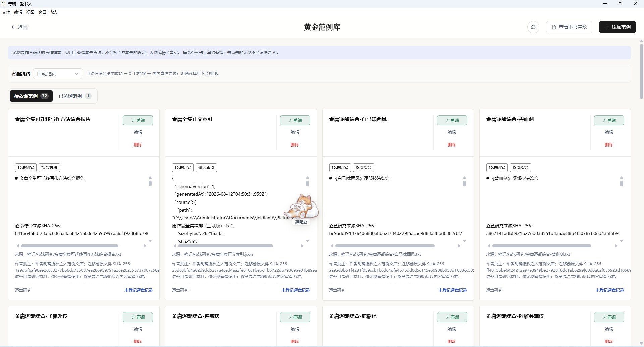Click right scroll arrow in 碧血剑 preview
The height and width of the screenshot is (347, 644).
tap(616, 246)
